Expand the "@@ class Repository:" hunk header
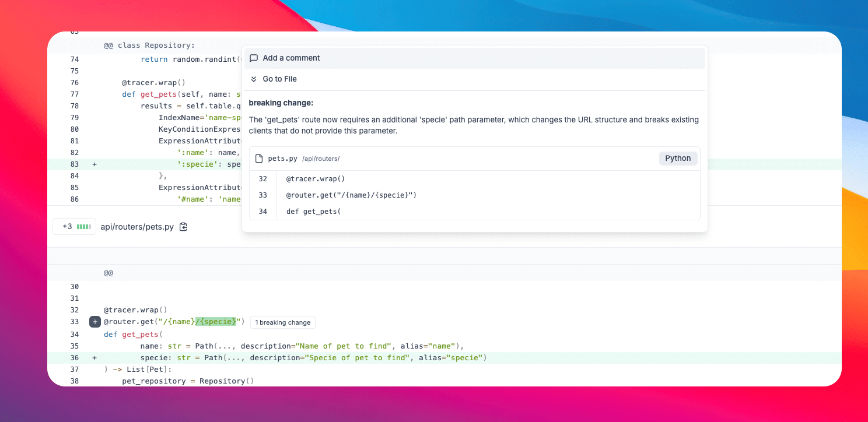 tap(149, 45)
